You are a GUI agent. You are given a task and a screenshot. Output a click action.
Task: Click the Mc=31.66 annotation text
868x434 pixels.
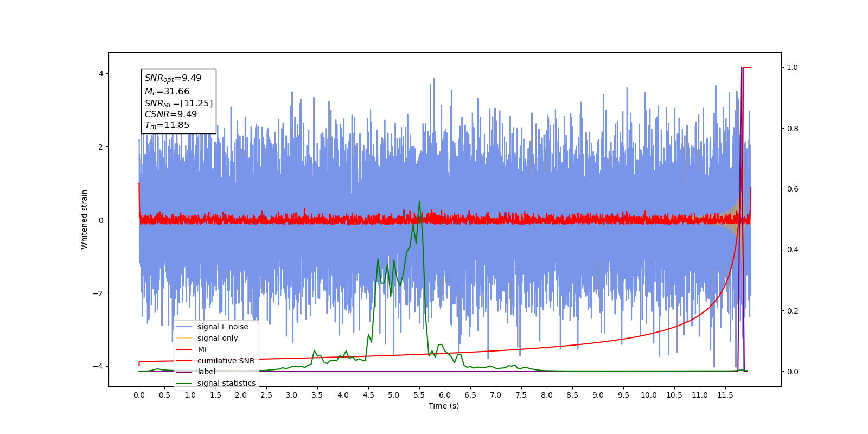(x=167, y=92)
